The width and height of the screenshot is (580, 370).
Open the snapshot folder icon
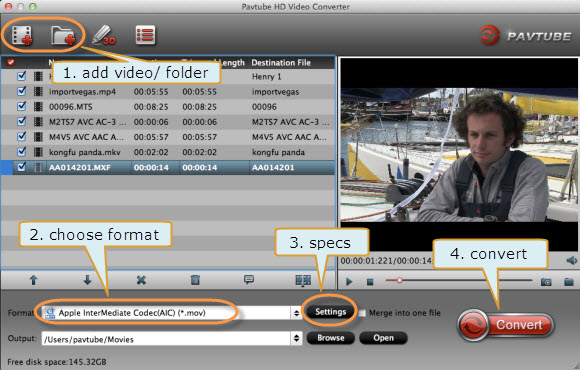point(569,282)
